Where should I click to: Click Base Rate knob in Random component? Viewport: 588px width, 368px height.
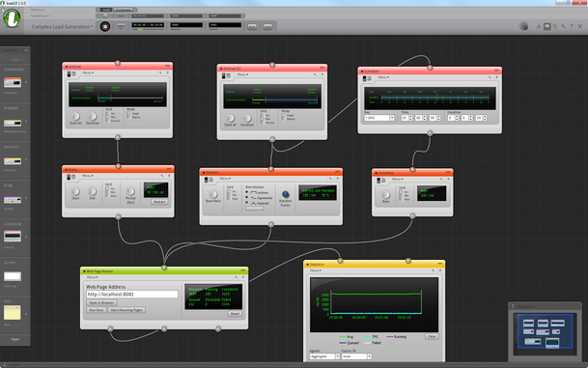click(x=213, y=194)
